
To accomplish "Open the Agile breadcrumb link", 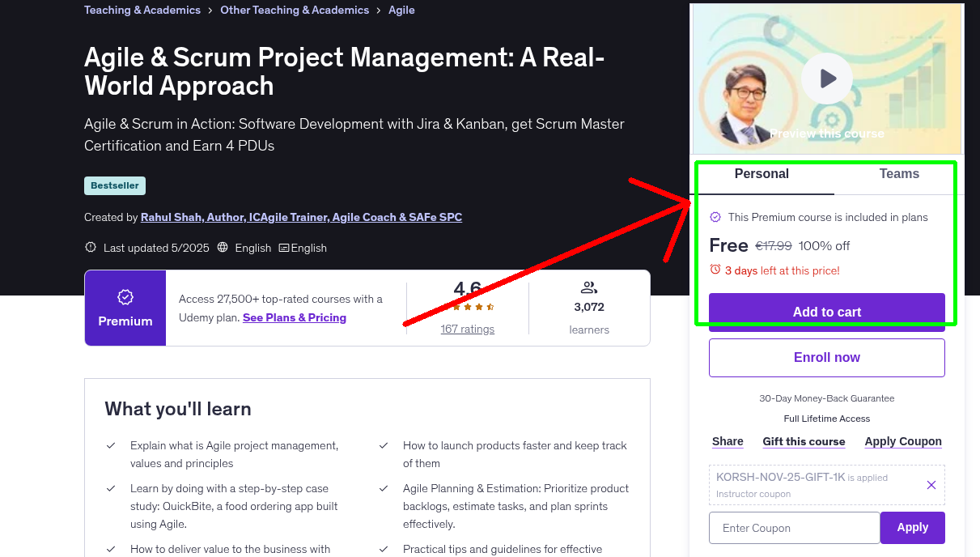I will click(x=401, y=10).
